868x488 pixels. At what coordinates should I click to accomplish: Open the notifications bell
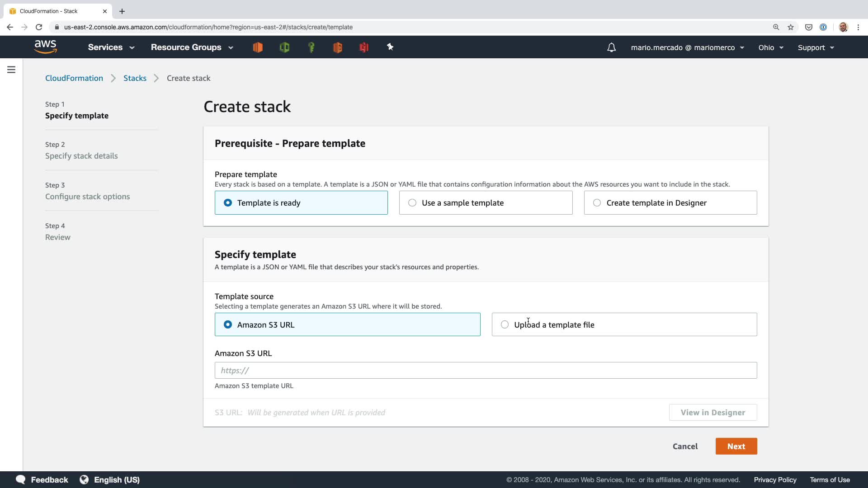(611, 47)
